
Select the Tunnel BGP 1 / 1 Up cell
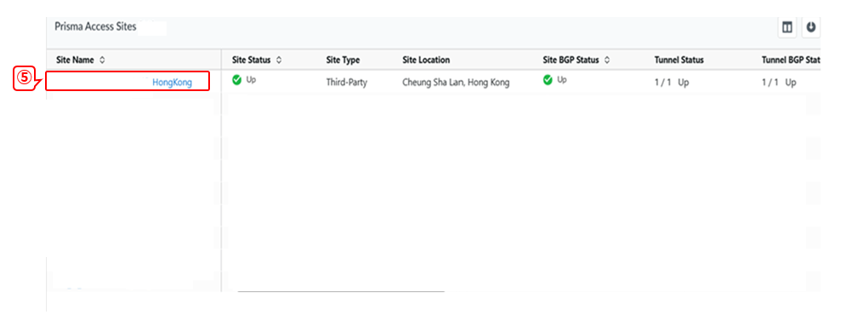point(779,83)
